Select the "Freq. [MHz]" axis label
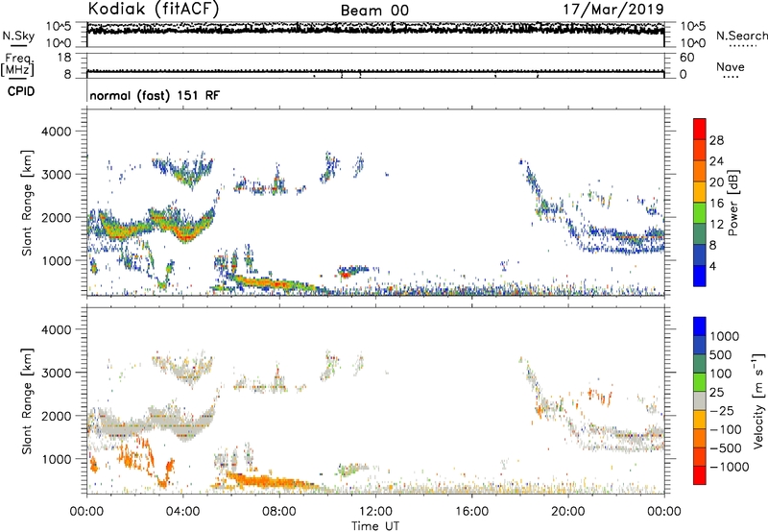This screenshot has width=768, height=532. click(x=17, y=65)
